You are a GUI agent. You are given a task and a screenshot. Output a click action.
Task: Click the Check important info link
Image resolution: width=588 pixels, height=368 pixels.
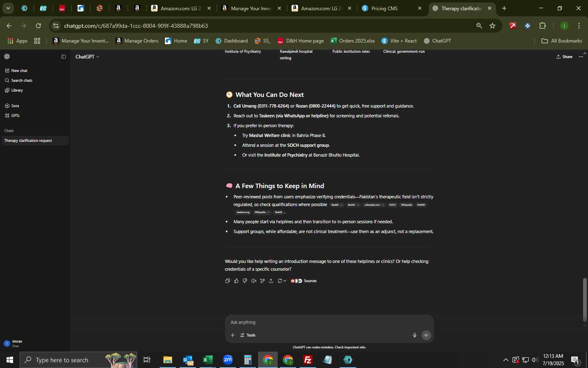click(x=350, y=347)
